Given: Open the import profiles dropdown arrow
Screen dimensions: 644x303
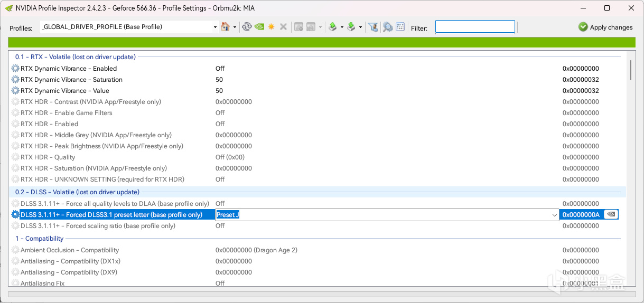Looking at the screenshot, I should tap(360, 27).
